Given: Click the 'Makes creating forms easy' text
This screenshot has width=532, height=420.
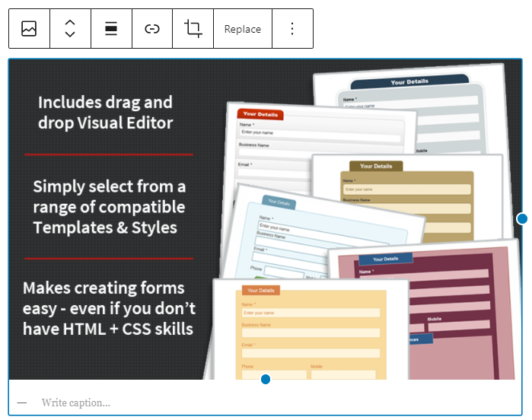Looking at the screenshot, I should [109, 308].
